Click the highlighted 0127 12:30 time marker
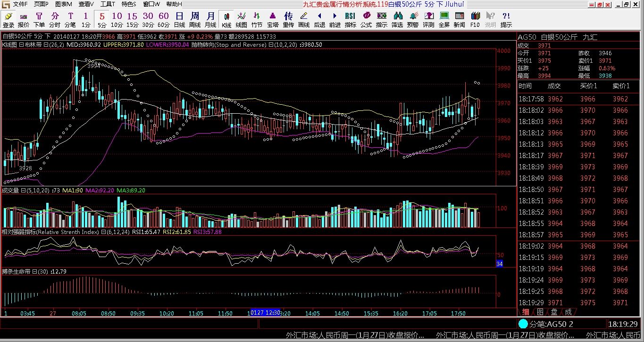This screenshot has width=644, height=342. point(265,313)
